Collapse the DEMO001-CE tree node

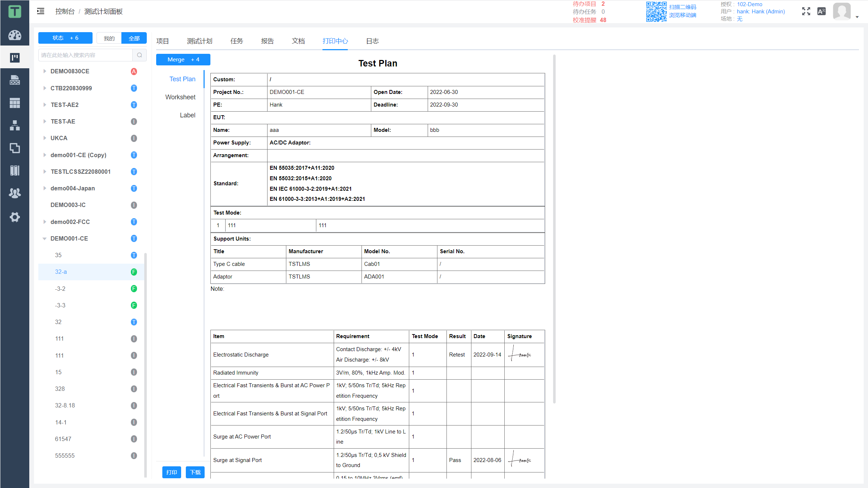44,238
